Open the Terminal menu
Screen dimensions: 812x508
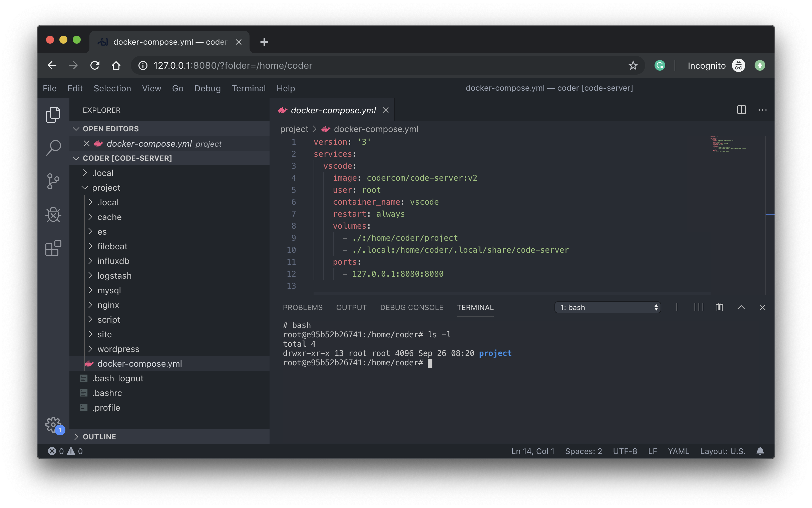(x=249, y=88)
